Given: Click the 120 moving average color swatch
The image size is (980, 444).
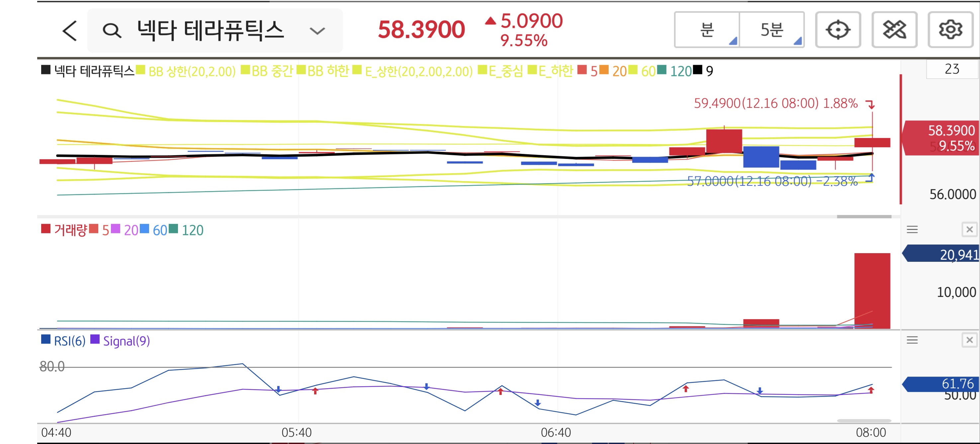Looking at the screenshot, I should [662, 70].
